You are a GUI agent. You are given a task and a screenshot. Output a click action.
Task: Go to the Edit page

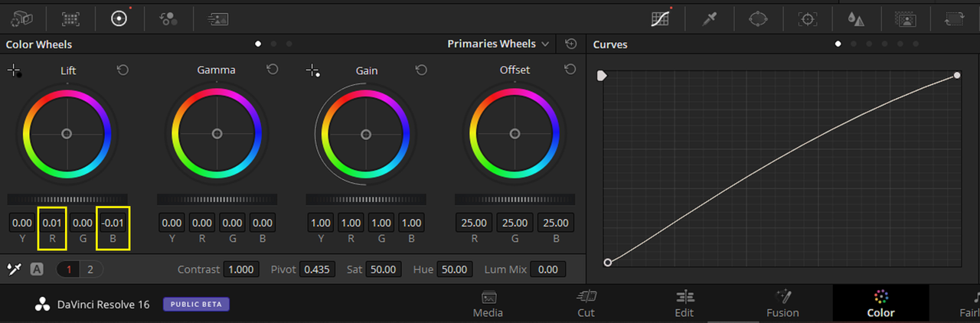[x=684, y=304]
